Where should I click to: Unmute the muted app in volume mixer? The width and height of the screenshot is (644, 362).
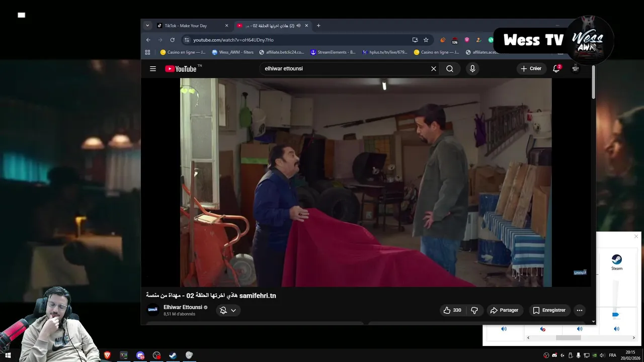tap(542, 329)
